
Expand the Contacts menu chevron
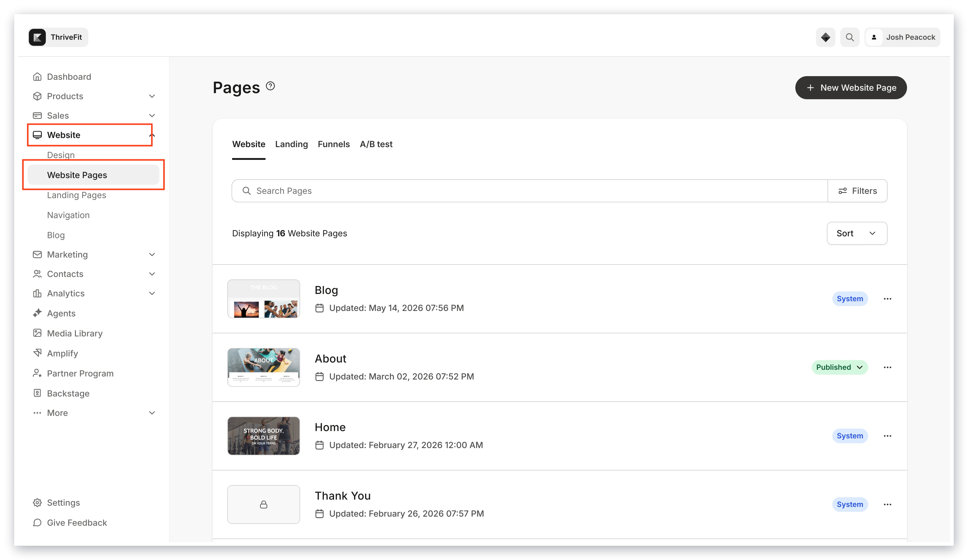point(152,274)
